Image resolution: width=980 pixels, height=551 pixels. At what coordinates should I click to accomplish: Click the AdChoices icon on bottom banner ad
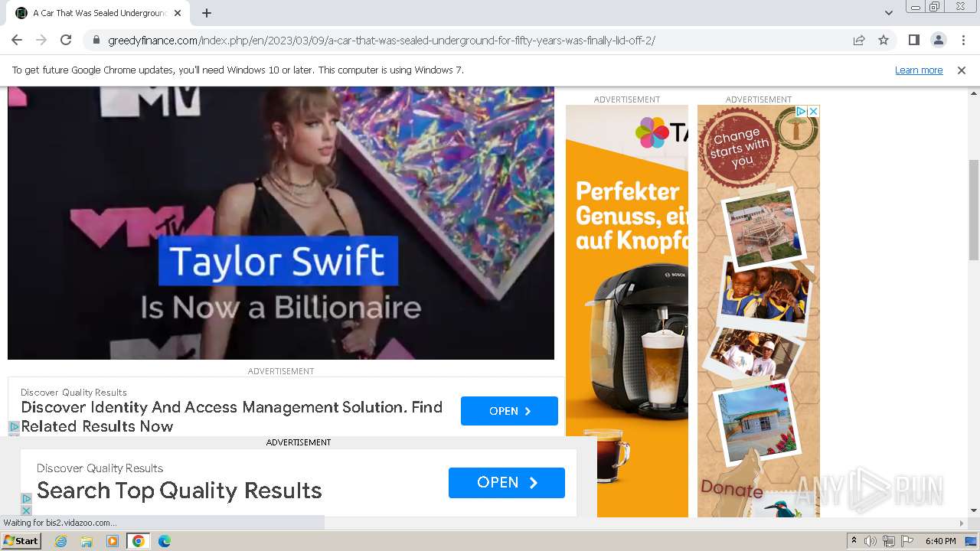click(26, 498)
